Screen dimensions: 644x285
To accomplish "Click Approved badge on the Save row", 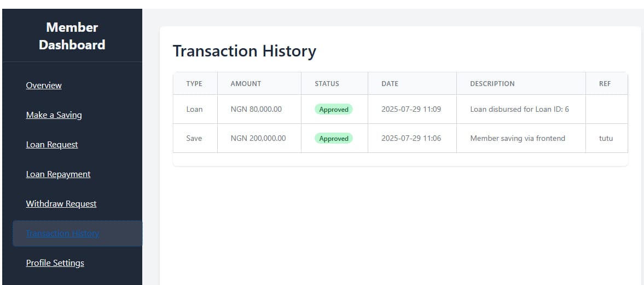I will coord(334,139).
